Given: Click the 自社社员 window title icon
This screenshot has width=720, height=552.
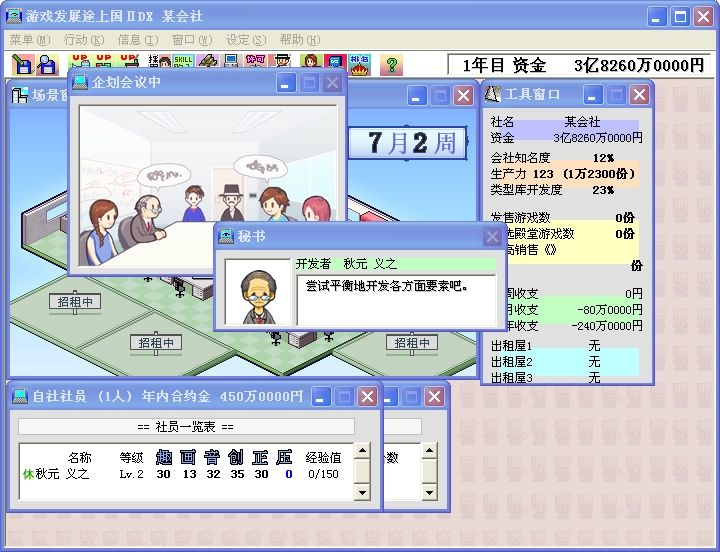Looking at the screenshot, I should point(20,396).
